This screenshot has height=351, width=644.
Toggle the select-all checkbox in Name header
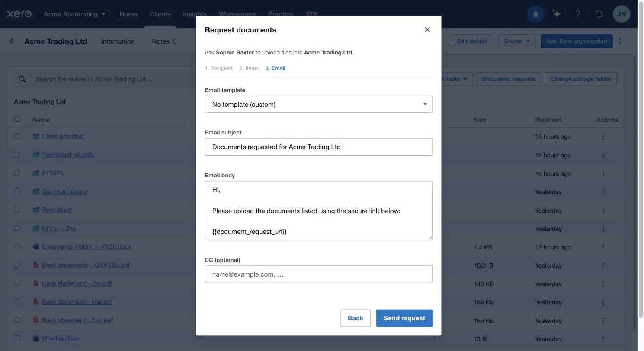coord(17,119)
